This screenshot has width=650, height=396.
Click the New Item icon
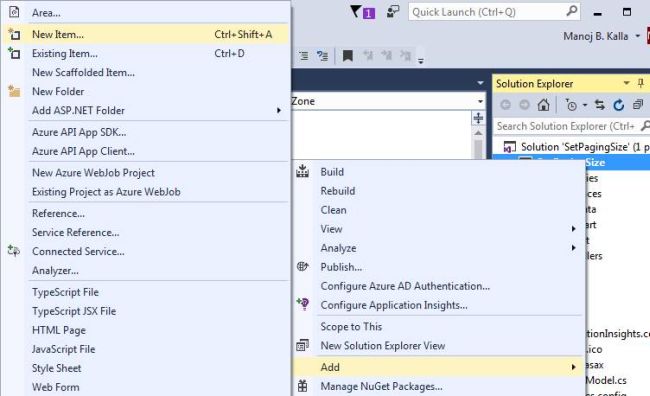click(x=14, y=34)
